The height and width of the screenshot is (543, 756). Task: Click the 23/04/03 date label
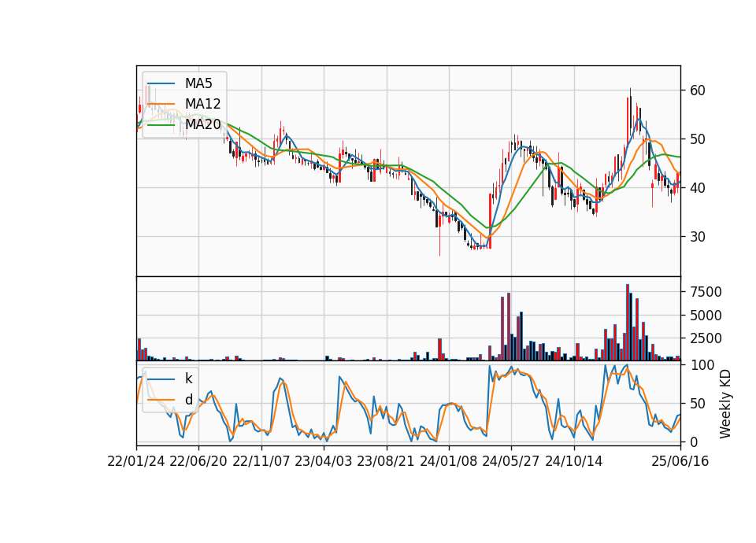tap(324, 461)
